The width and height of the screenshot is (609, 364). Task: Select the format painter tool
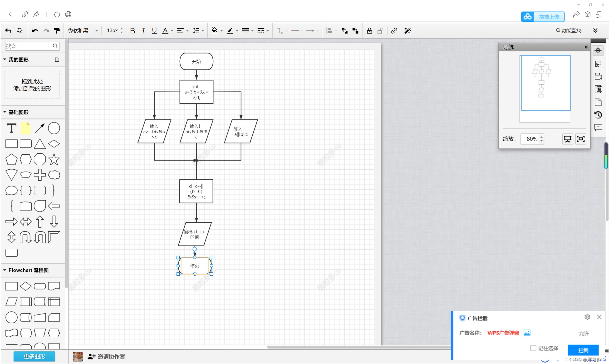pos(57,31)
